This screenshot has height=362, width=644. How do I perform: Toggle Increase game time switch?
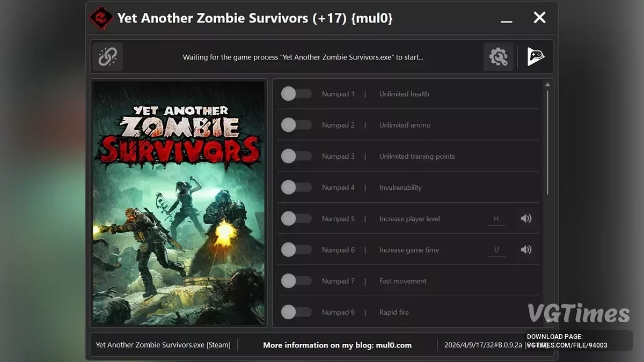pos(296,249)
